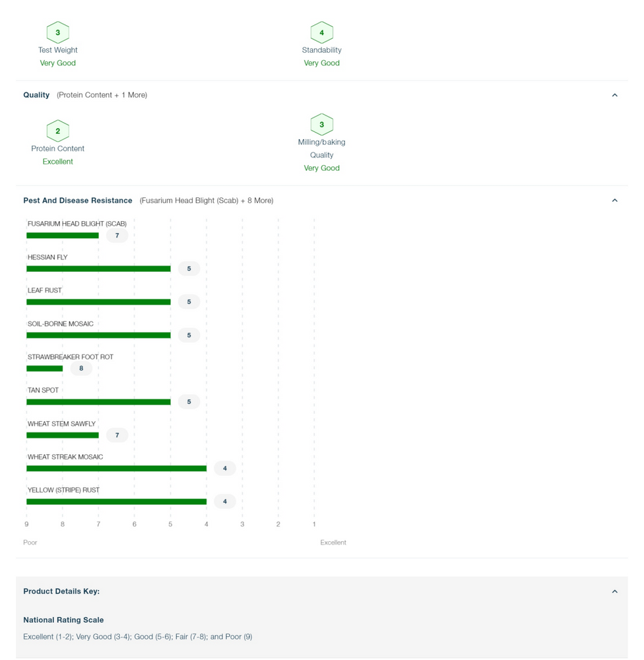The width and height of the screenshot is (644, 660).
Task: Click the Wheat Stem Sawfly score badge
Action: 117,435
